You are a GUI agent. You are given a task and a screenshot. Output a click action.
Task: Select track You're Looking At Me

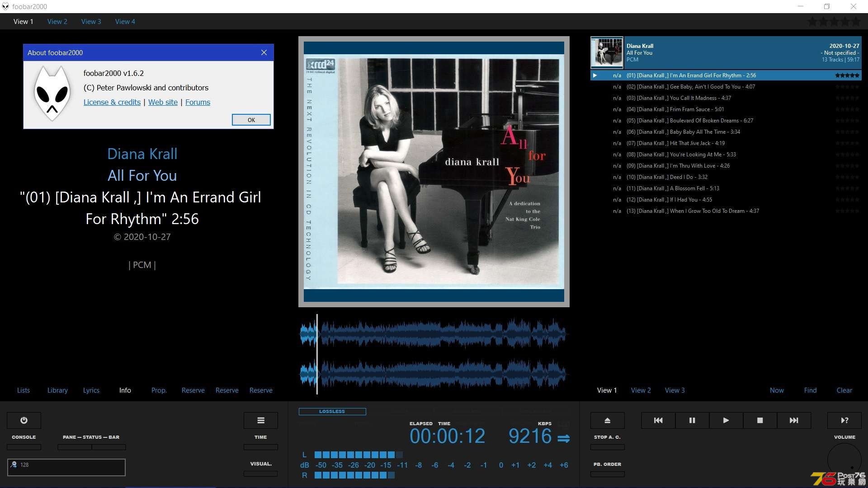pyautogui.click(x=726, y=155)
